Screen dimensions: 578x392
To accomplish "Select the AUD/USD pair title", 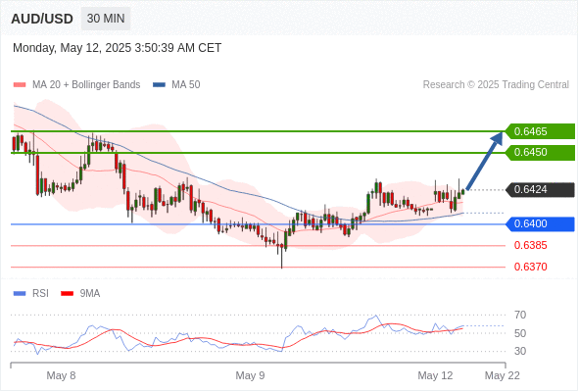I will pyautogui.click(x=42, y=19).
